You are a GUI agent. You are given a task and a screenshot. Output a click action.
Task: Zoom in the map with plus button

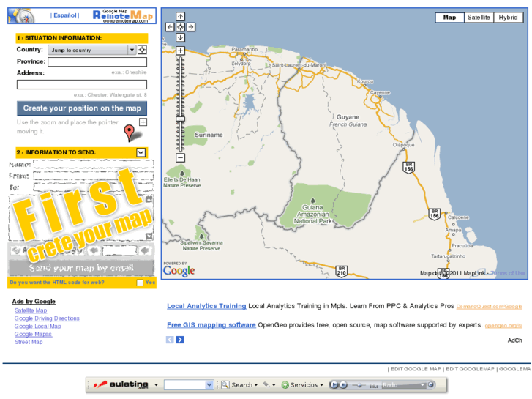pos(180,51)
